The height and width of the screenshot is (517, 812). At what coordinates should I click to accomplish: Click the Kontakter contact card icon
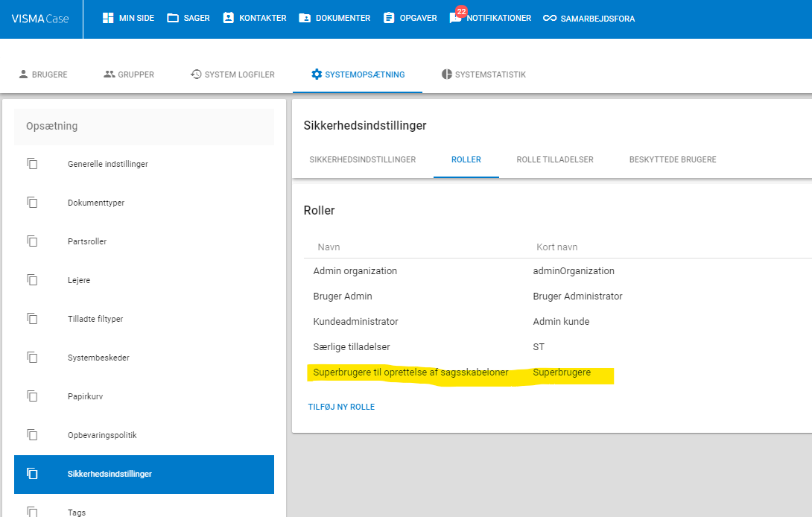click(229, 18)
